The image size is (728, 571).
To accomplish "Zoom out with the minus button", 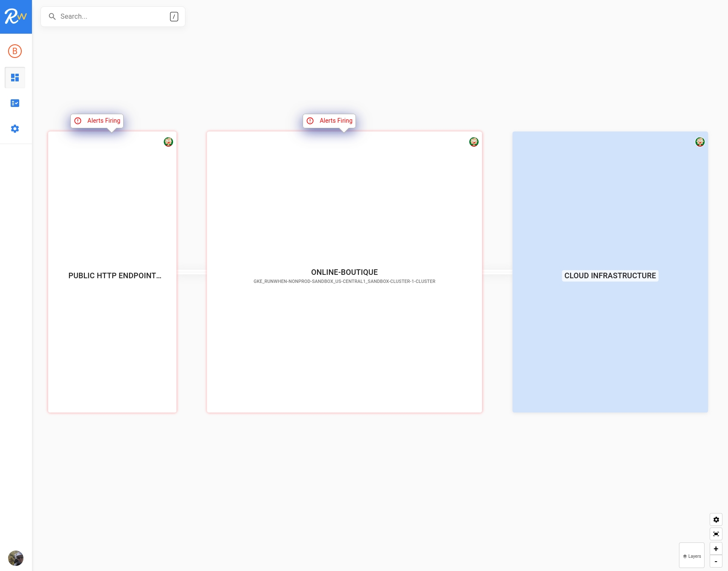I will pyautogui.click(x=716, y=561).
